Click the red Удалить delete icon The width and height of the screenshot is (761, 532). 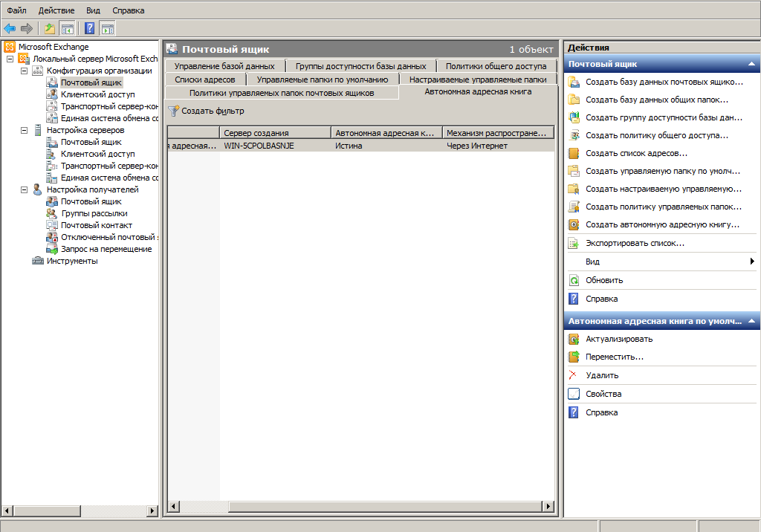click(573, 375)
